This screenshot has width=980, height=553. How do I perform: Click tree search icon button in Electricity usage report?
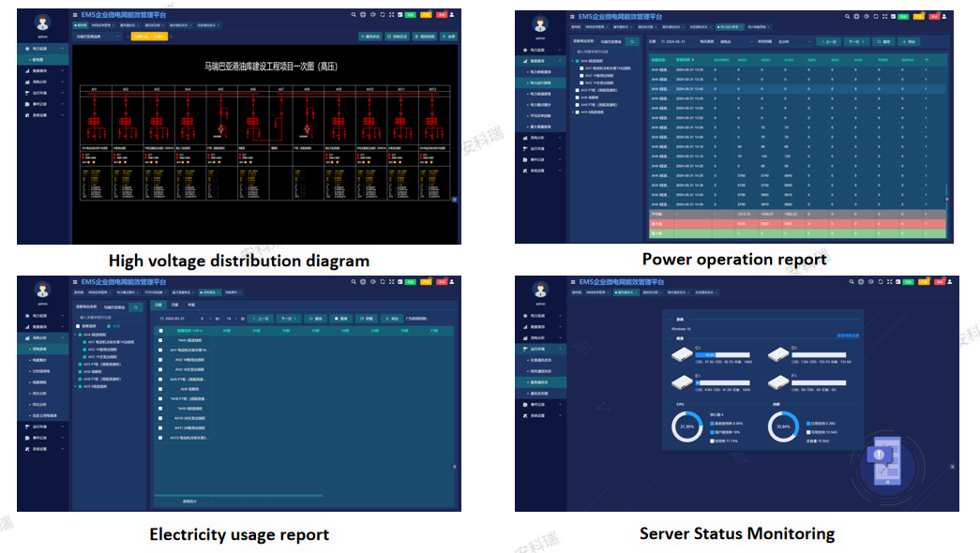pyautogui.click(x=135, y=306)
